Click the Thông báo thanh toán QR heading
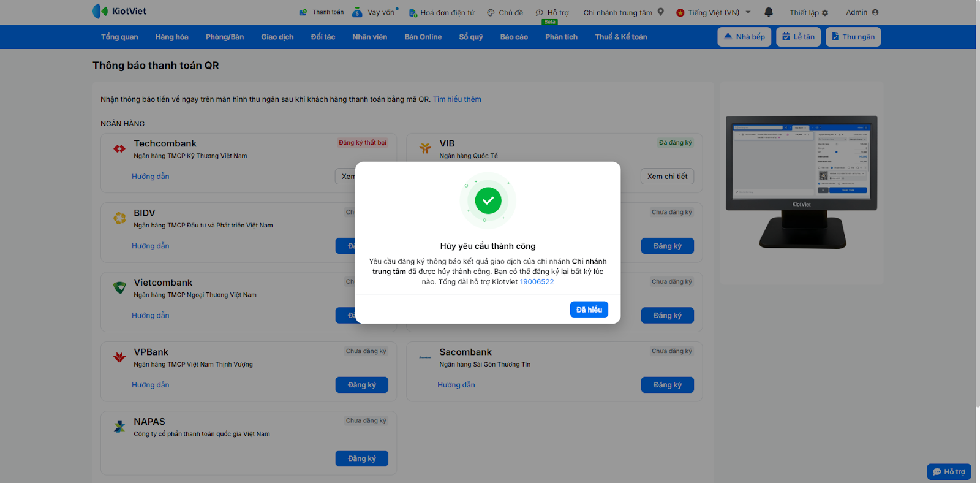 (x=156, y=66)
